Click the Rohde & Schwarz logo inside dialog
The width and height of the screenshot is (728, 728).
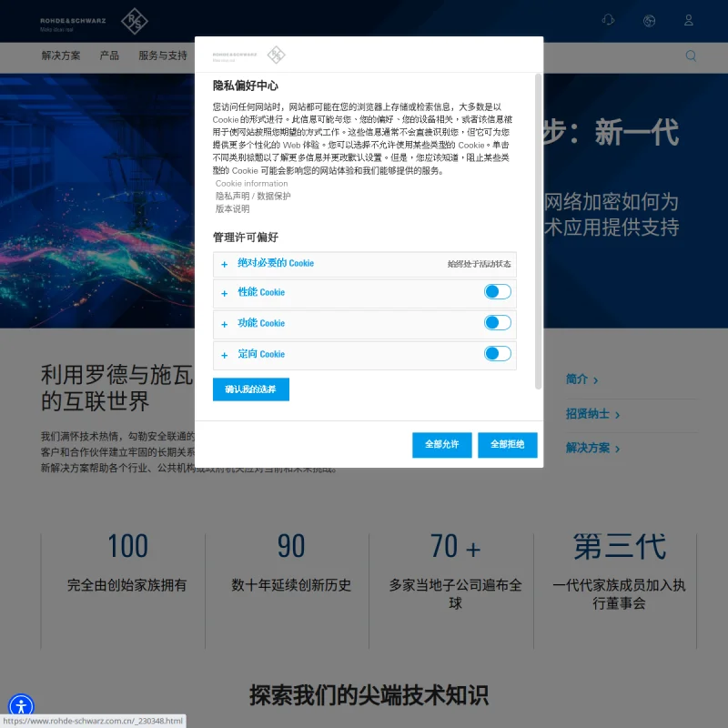(x=248, y=55)
